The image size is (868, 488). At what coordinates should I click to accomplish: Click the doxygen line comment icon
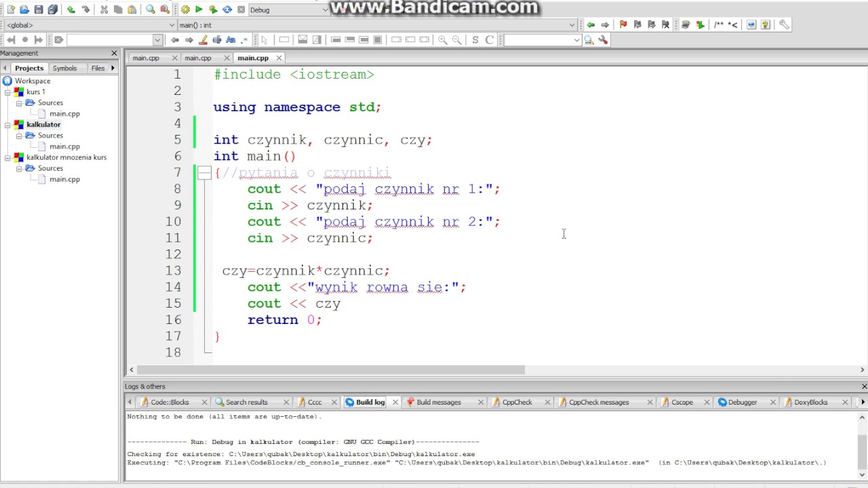coord(732,25)
